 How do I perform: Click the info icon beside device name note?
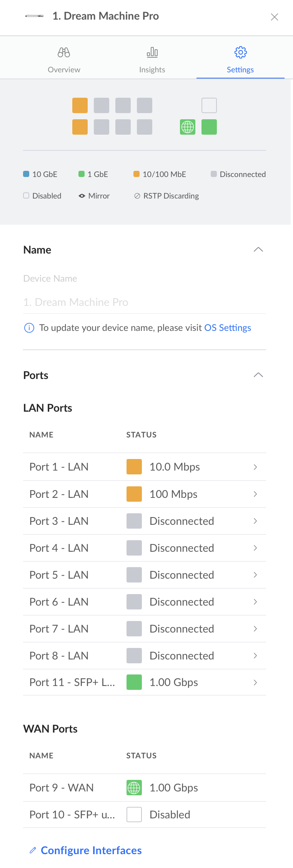(x=29, y=328)
